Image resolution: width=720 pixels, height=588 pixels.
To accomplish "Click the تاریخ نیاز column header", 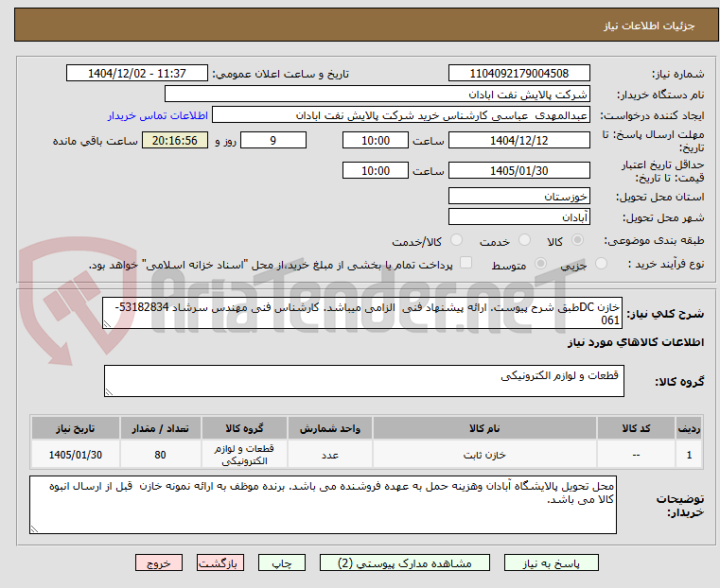I will pos(76,428).
